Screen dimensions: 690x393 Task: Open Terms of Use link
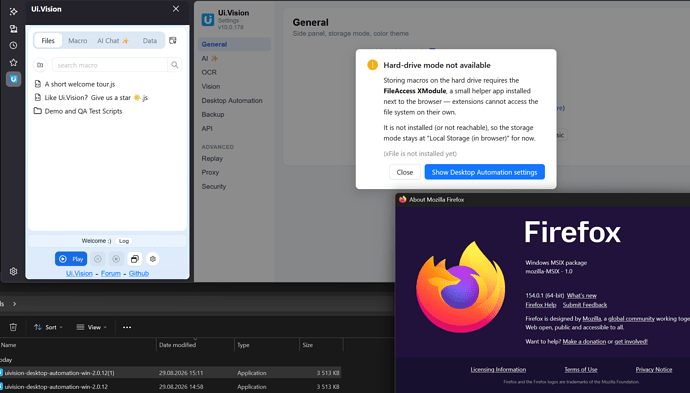pos(581,370)
